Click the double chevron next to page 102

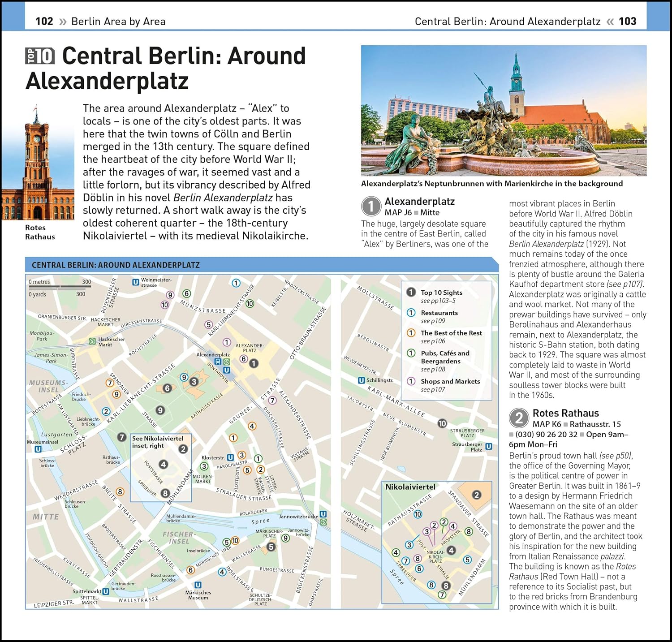(x=63, y=22)
